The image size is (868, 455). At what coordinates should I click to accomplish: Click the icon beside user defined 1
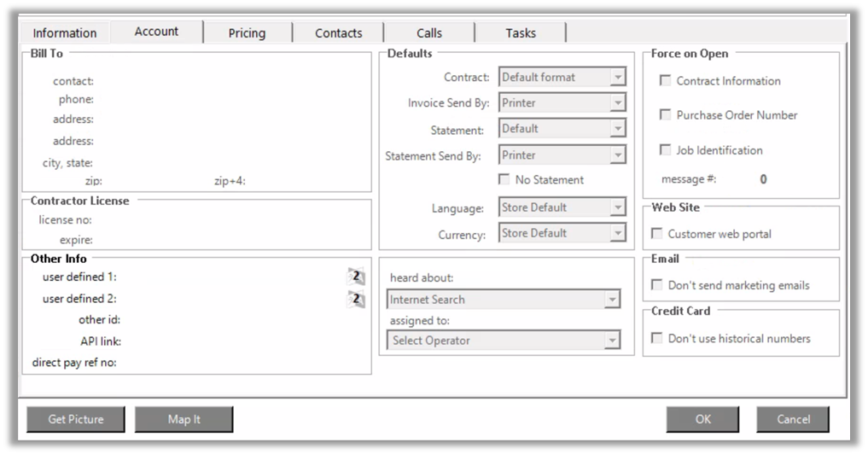pyautogui.click(x=356, y=276)
